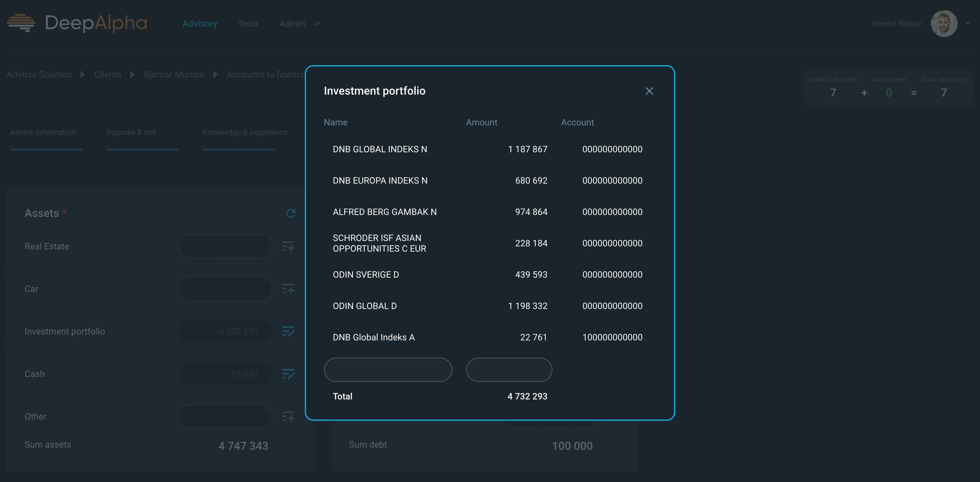Click the Account column header
980x482 pixels.
click(577, 122)
